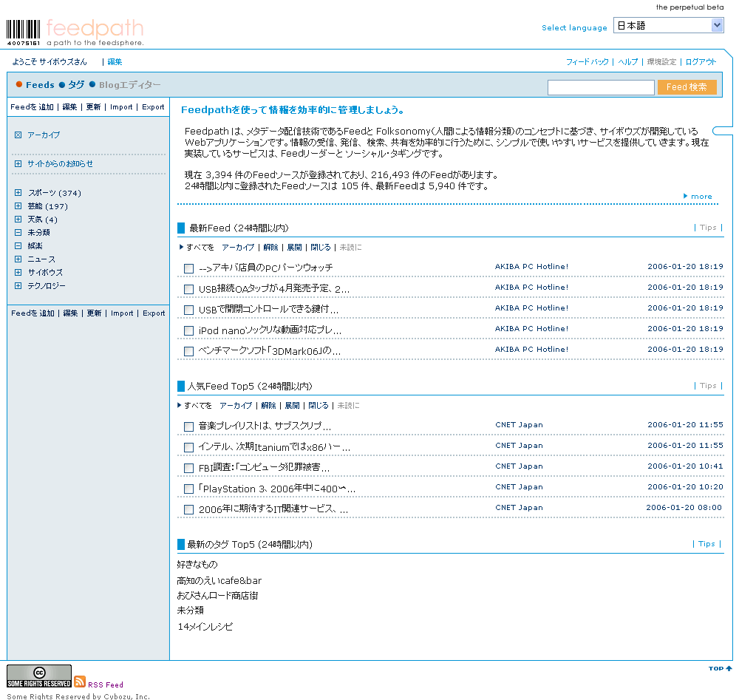The image size is (739, 700).
Task: Click the Feed search input field
Action: [x=601, y=87]
